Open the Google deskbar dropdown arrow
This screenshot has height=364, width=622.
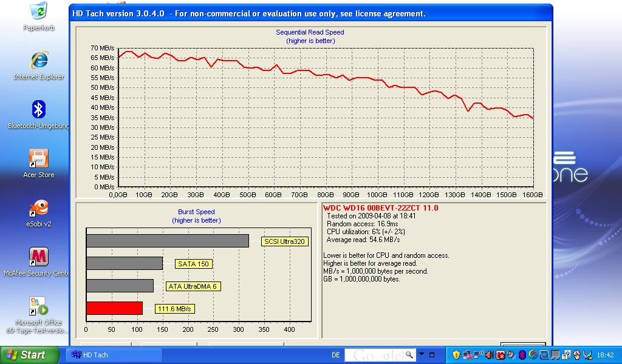click(x=422, y=354)
